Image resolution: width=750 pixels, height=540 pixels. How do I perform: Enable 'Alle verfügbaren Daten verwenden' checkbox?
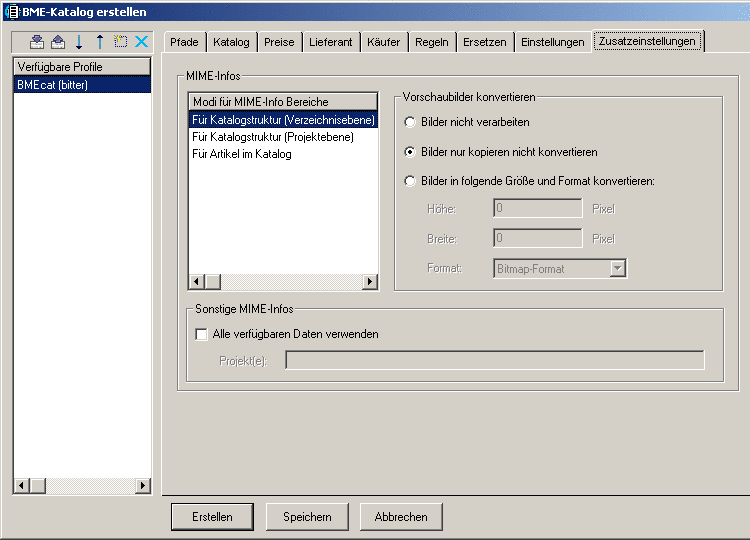point(201,334)
